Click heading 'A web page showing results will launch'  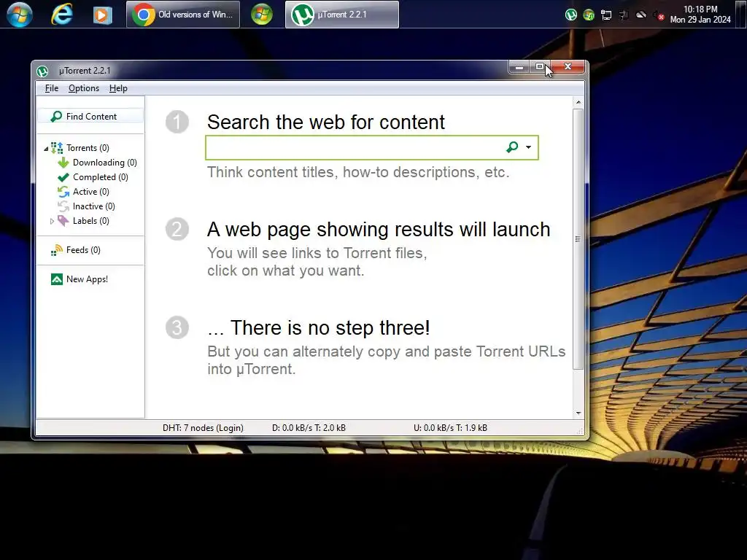379,230
